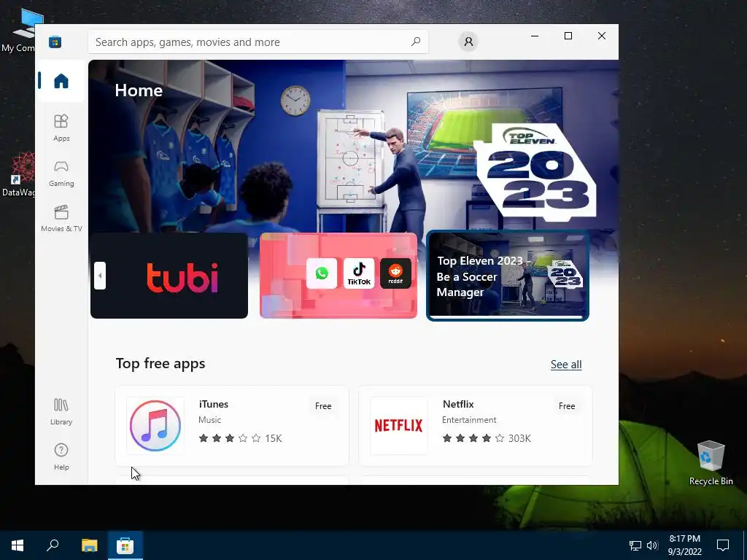Screen dimensions: 747x560
Task: Open File Explorer from taskbar
Action: tap(89, 545)
